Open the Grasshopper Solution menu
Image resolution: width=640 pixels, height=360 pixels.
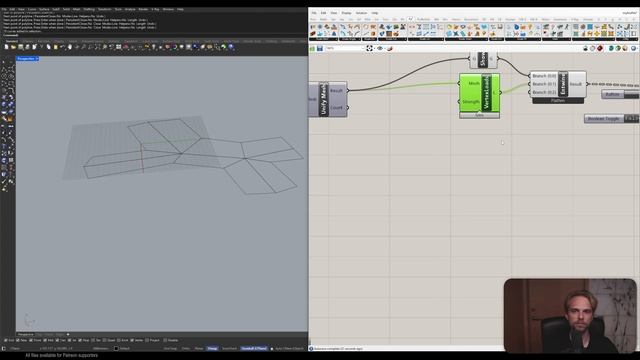(361, 13)
